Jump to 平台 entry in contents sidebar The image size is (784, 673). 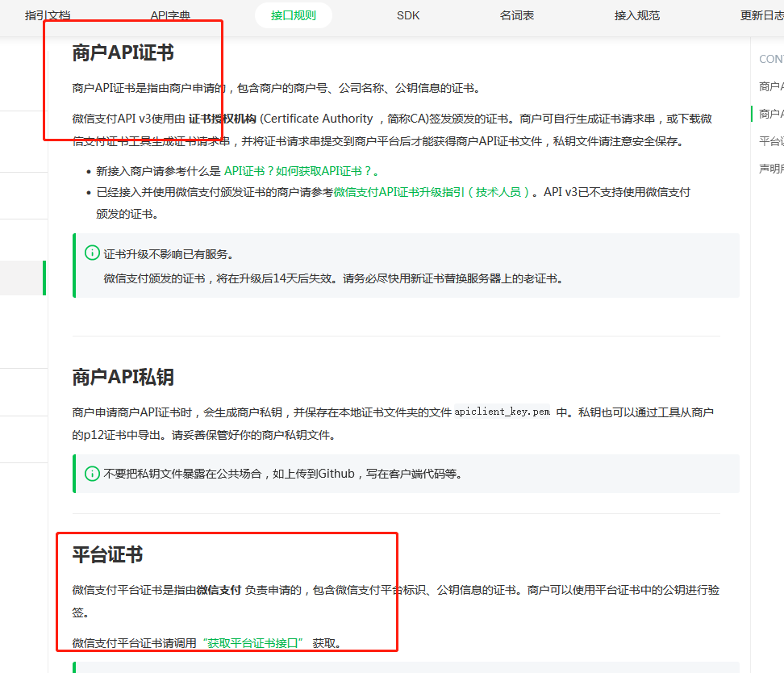771,141
